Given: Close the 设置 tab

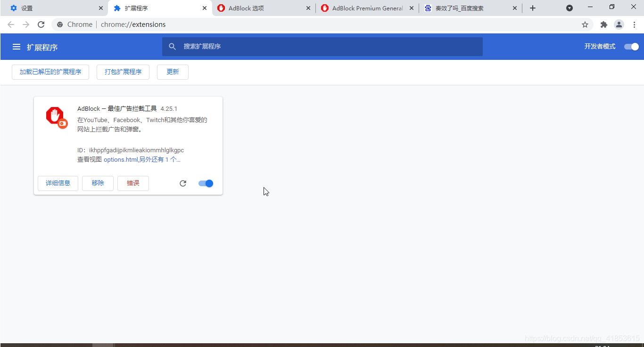Looking at the screenshot, I should click(x=101, y=8).
